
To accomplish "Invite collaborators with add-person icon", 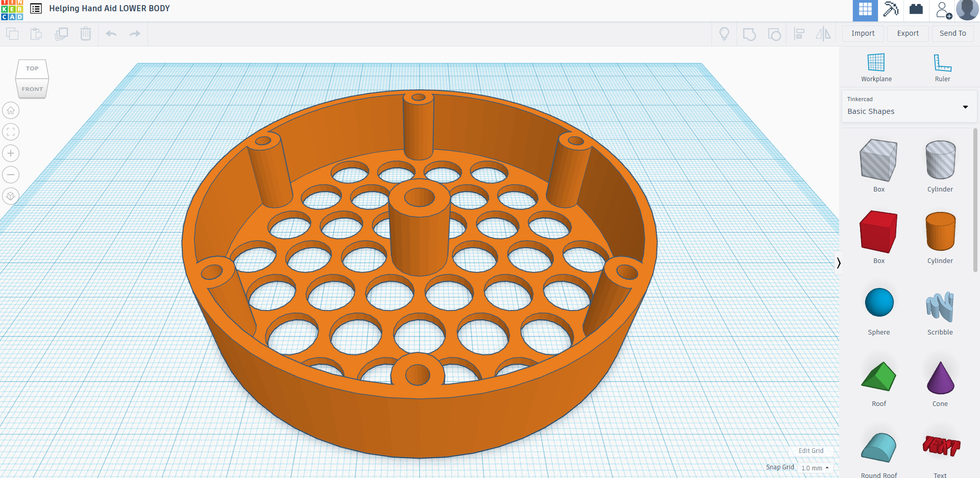I will [943, 10].
